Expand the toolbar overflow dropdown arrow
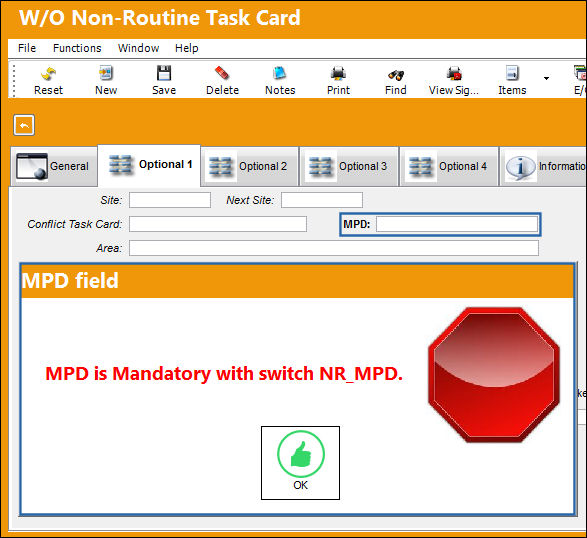 (547, 78)
